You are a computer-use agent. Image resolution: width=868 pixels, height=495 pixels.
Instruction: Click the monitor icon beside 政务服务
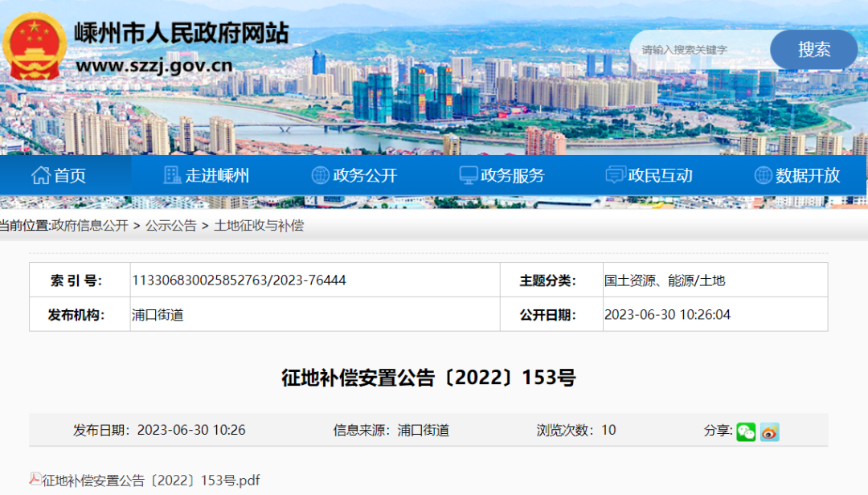click(468, 175)
